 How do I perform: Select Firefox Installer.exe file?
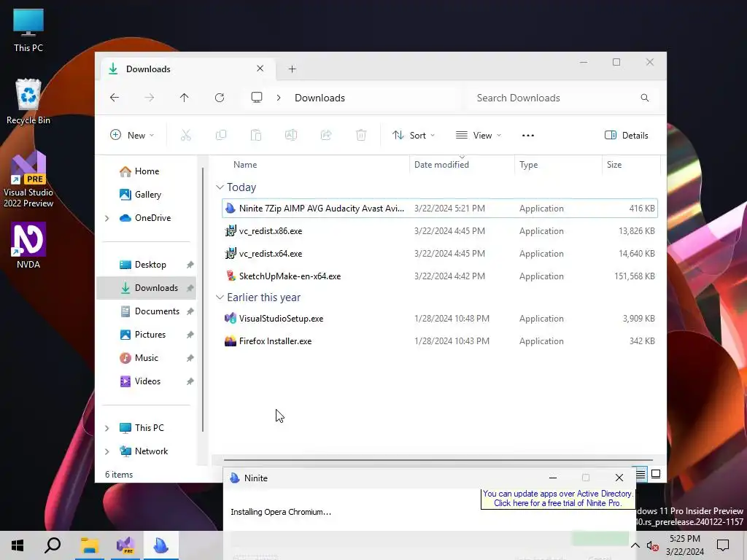439,341
